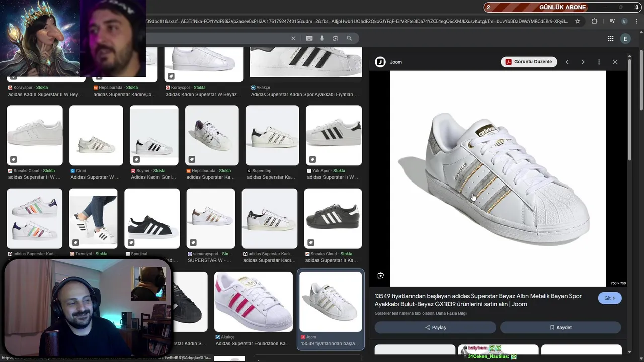Image resolution: width=644 pixels, height=362 pixels.
Task: Select the highlighted Joom sneaker thumbnail
Action: coord(331,302)
